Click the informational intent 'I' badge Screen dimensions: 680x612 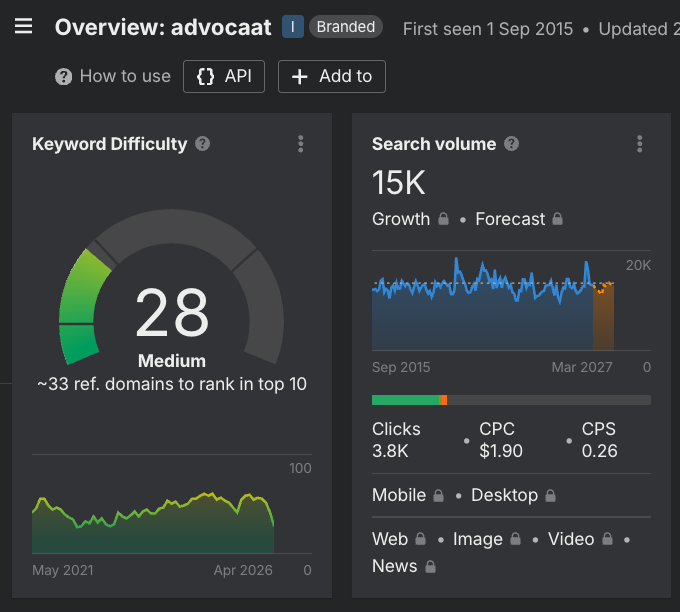(x=293, y=27)
